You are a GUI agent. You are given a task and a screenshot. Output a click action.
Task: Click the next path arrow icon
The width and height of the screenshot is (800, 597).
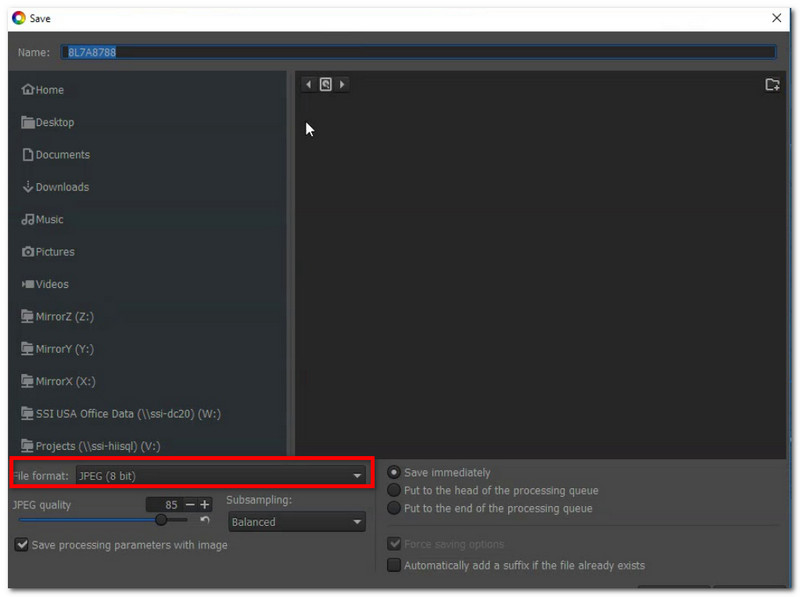[343, 85]
